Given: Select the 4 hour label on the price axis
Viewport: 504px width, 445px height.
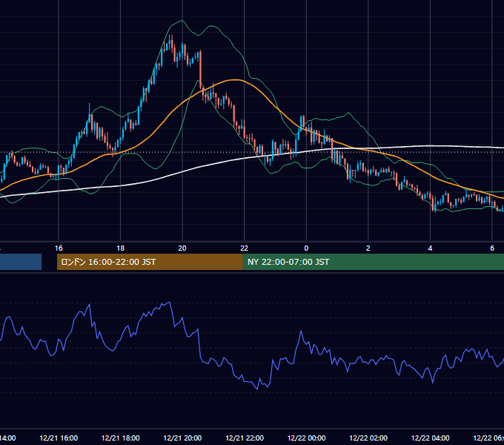Looking at the screenshot, I should tap(430, 248).
